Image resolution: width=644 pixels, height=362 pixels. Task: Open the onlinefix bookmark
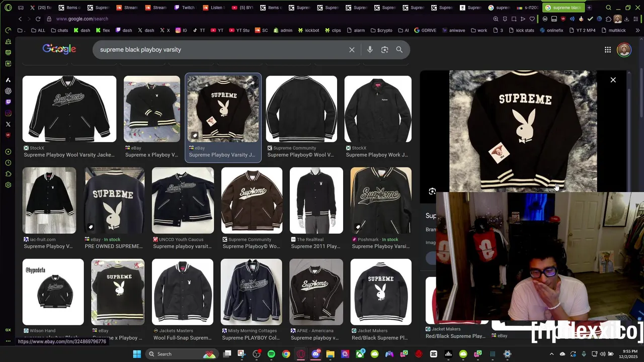(551, 30)
